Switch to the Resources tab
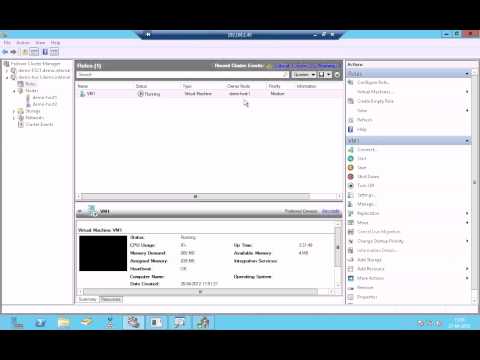Screen dimensions: 480x360 (x=111, y=299)
